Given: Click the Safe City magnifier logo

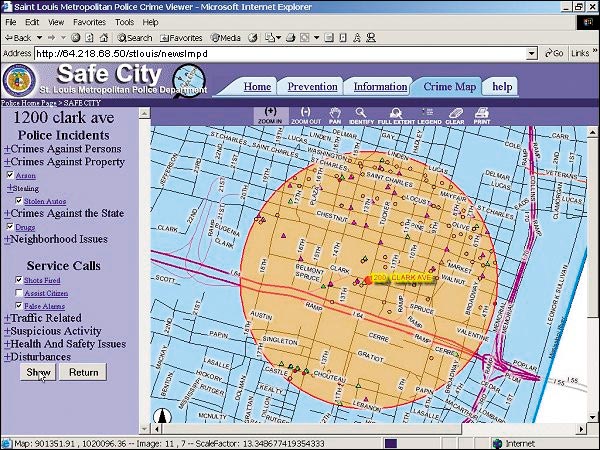Looking at the screenshot, I should [189, 79].
